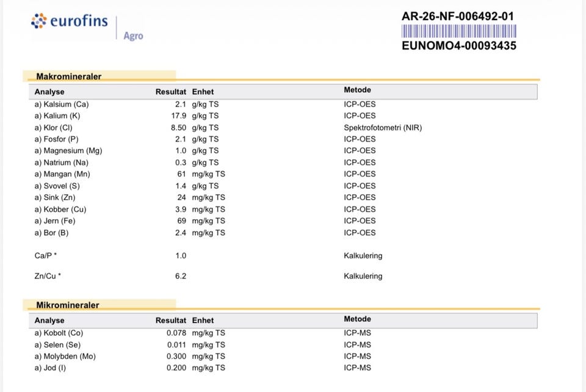This screenshot has width=586, height=392.
Task: Click the Kalsium ICP-OES method text
Action: tap(360, 104)
